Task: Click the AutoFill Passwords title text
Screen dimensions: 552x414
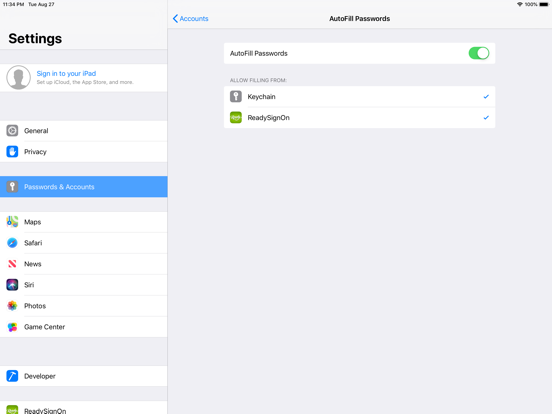Action: click(x=359, y=19)
